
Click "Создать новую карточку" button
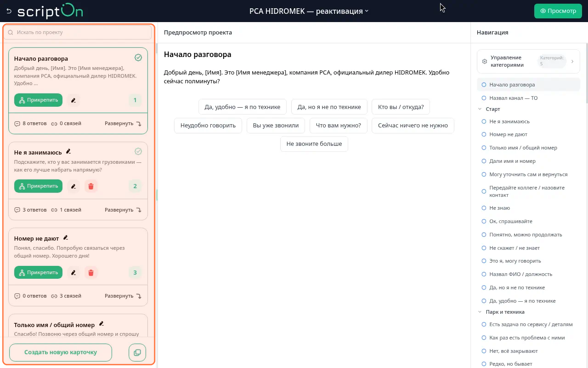pos(61,352)
